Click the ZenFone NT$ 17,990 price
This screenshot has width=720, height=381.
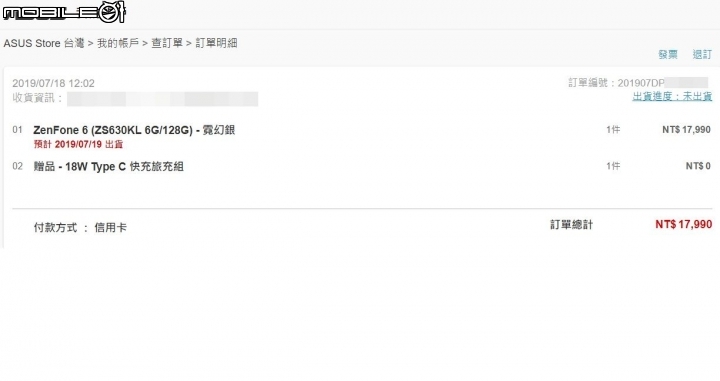686,129
